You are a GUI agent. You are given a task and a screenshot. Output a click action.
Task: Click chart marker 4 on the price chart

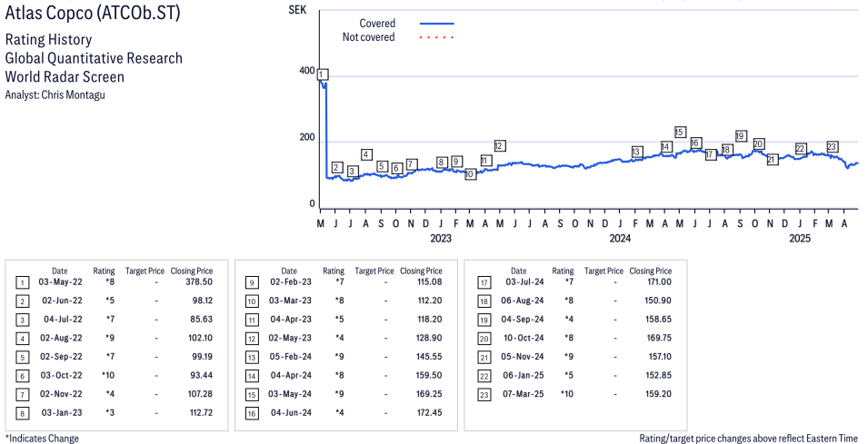pos(366,155)
